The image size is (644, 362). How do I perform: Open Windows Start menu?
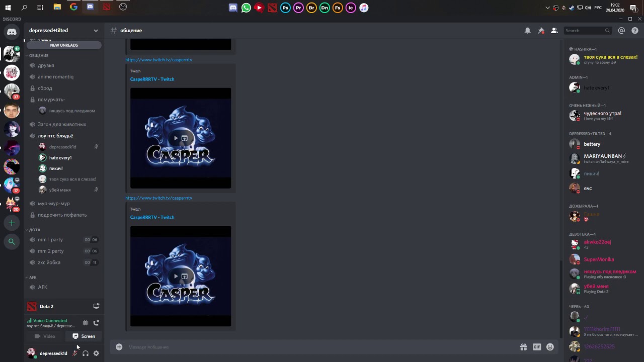coord(8,8)
